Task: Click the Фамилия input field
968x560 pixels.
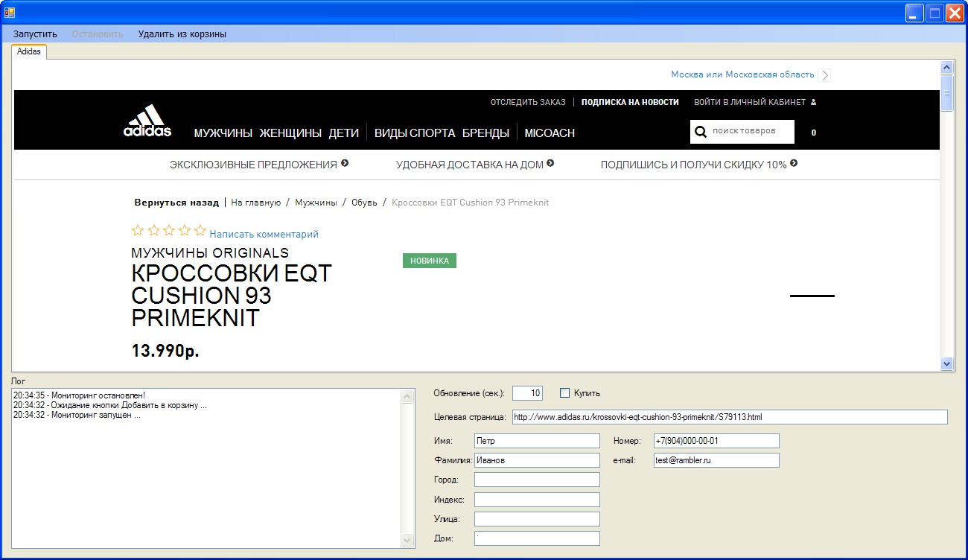Action: click(x=537, y=460)
